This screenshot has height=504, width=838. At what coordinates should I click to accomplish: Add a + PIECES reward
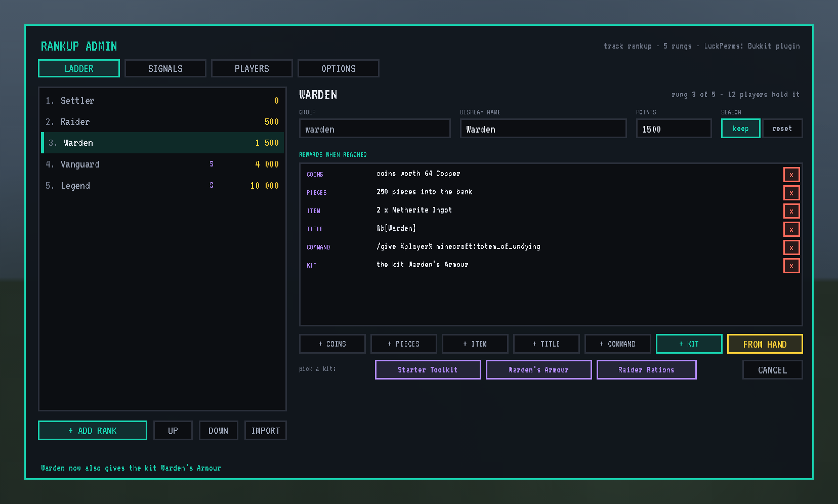[x=404, y=344]
